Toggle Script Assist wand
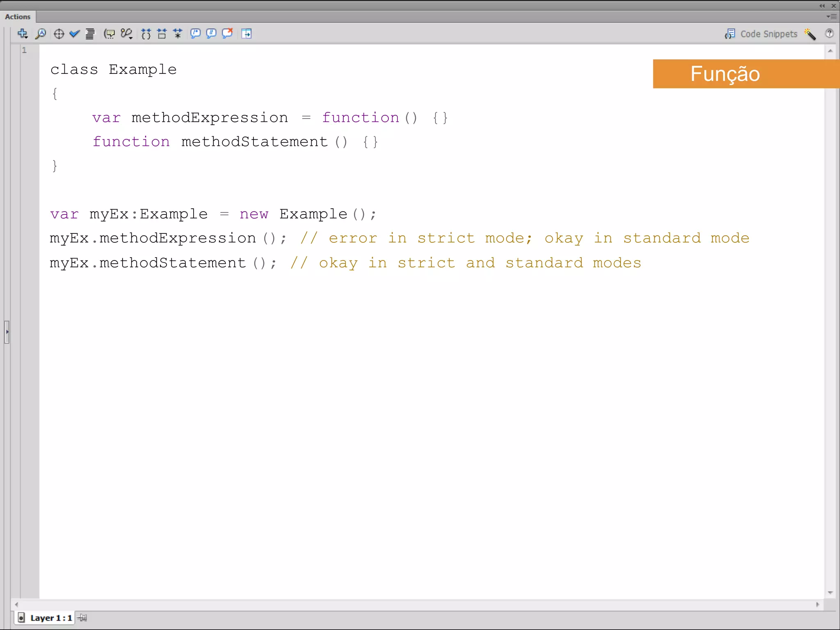Image resolution: width=840 pixels, height=630 pixels. 810,34
